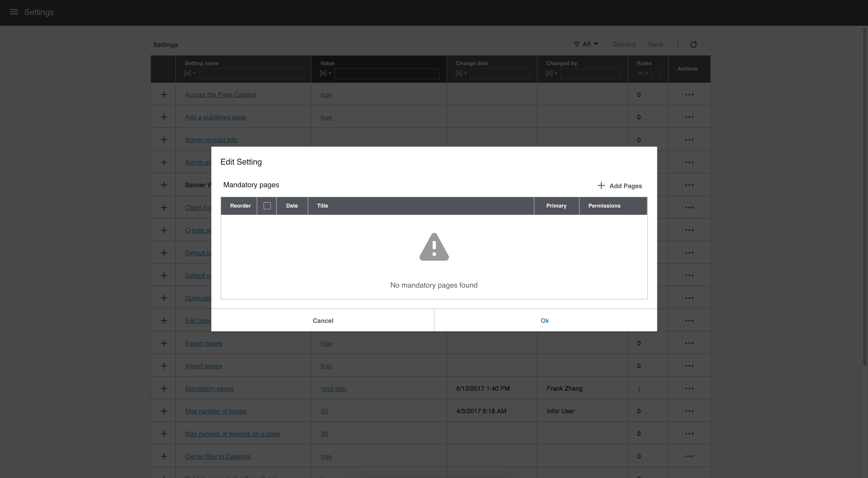Open the Access the Page Catalog link
The height and width of the screenshot is (478, 868).
220,95
